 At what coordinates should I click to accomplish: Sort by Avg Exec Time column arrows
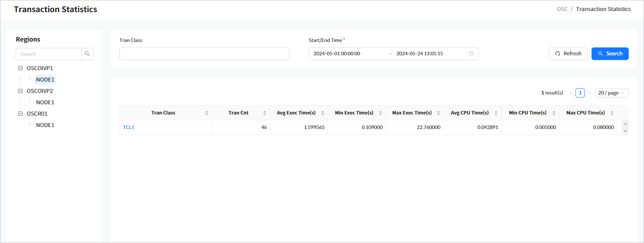tap(323, 113)
